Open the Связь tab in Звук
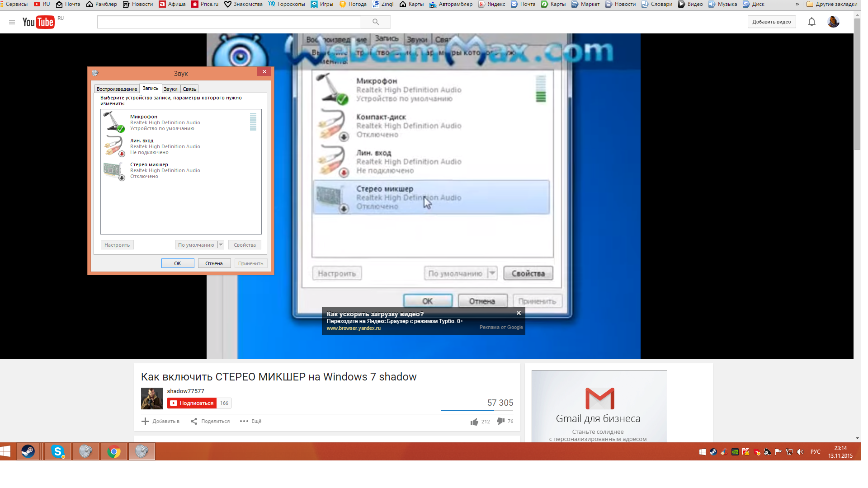The width and height of the screenshot is (868, 488). [189, 89]
